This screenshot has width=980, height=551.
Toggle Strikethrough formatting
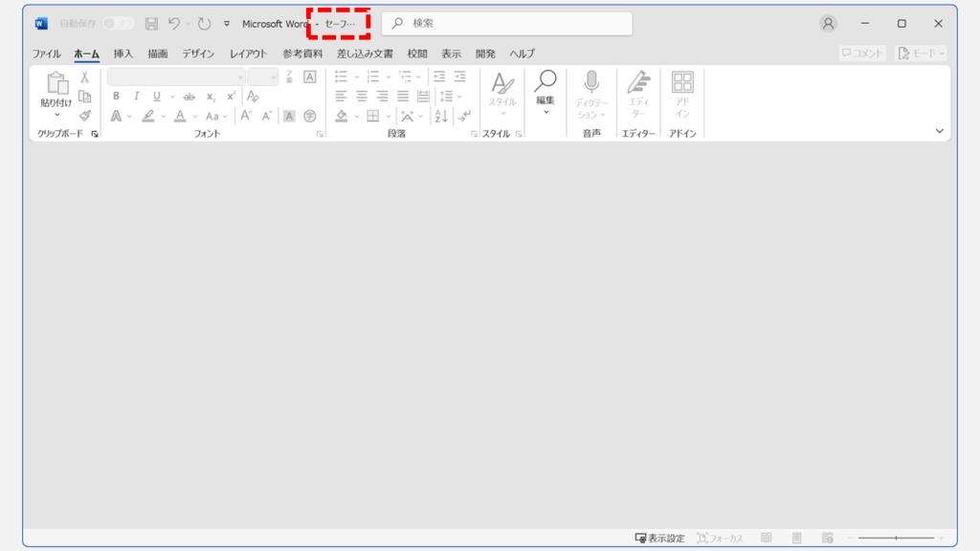pyautogui.click(x=189, y=97)
